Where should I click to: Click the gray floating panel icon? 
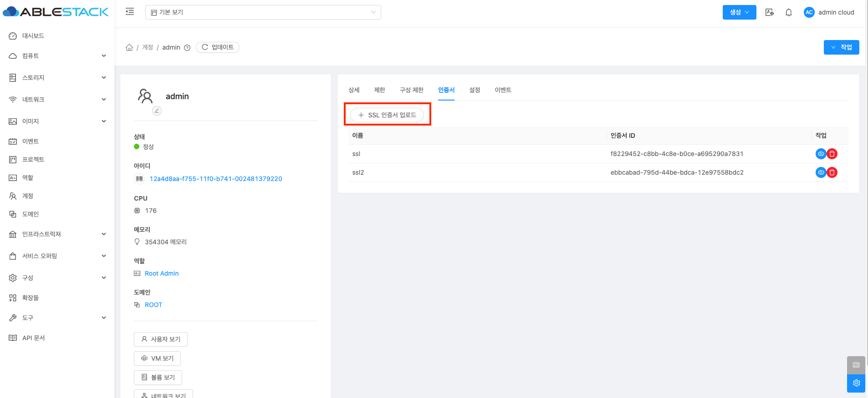coord(856,365)
